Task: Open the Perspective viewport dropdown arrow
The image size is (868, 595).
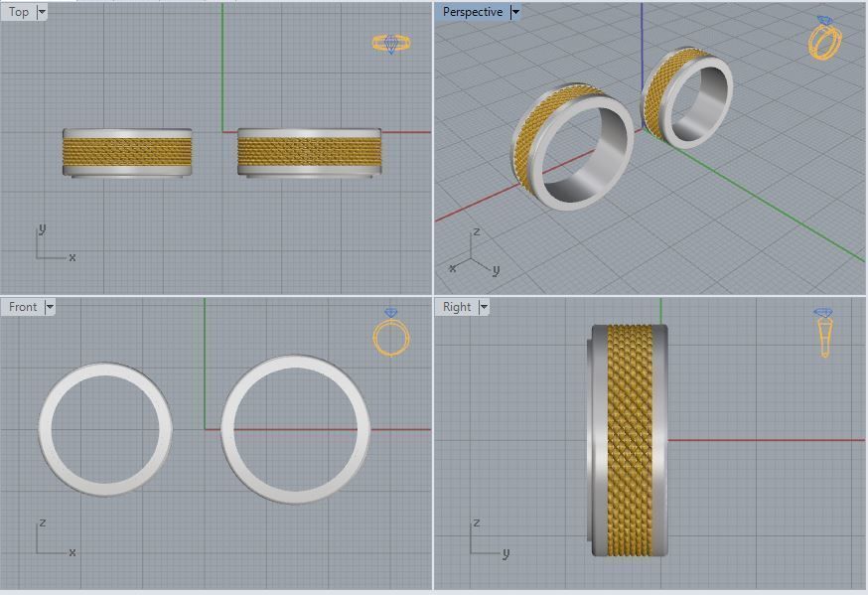Action: tap(515, 12)
